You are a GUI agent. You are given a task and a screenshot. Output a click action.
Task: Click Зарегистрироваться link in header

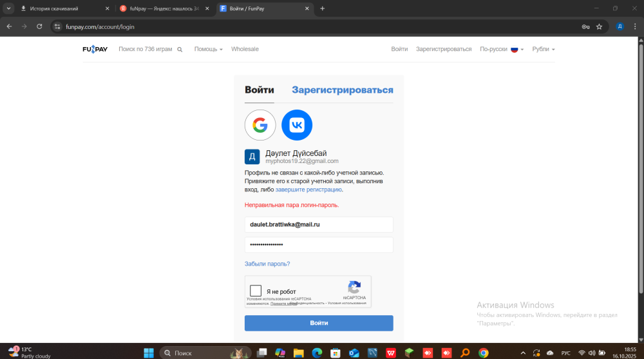point(444,50)
